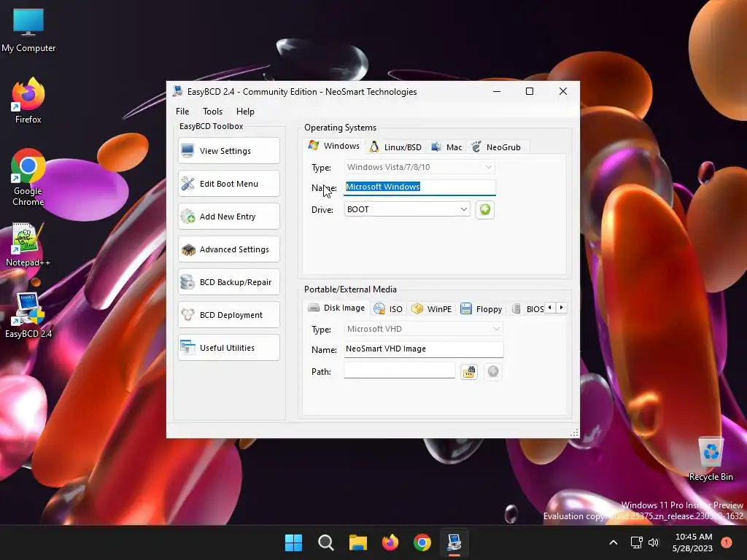
Task: Click the grey add disk image entry icon
Action: coord(493,371)
